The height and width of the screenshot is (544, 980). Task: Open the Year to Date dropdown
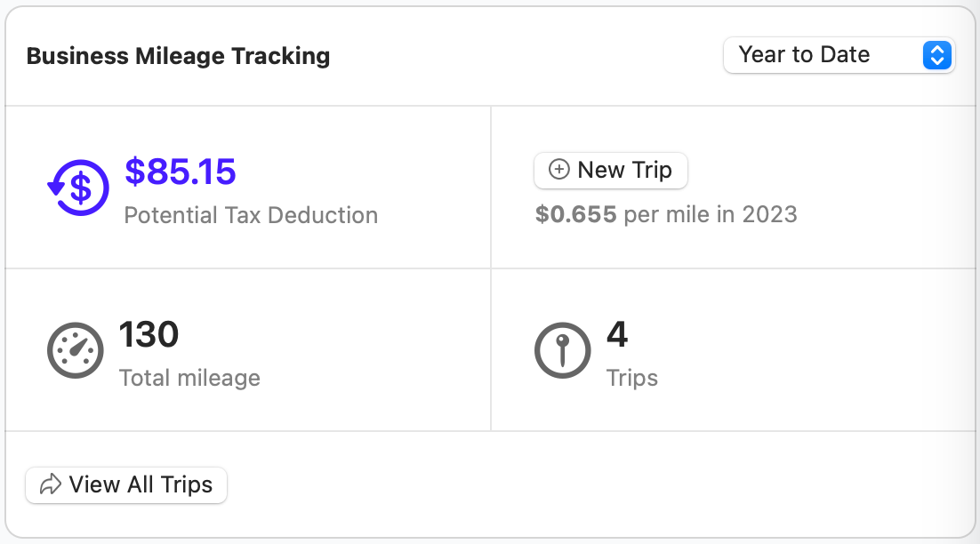click(839, 55)
